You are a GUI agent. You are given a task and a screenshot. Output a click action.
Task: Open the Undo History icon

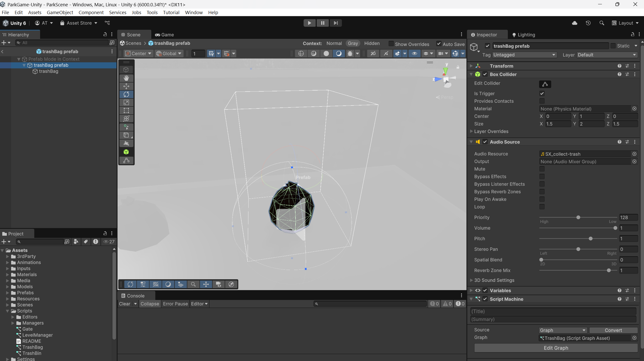point(588,23)
